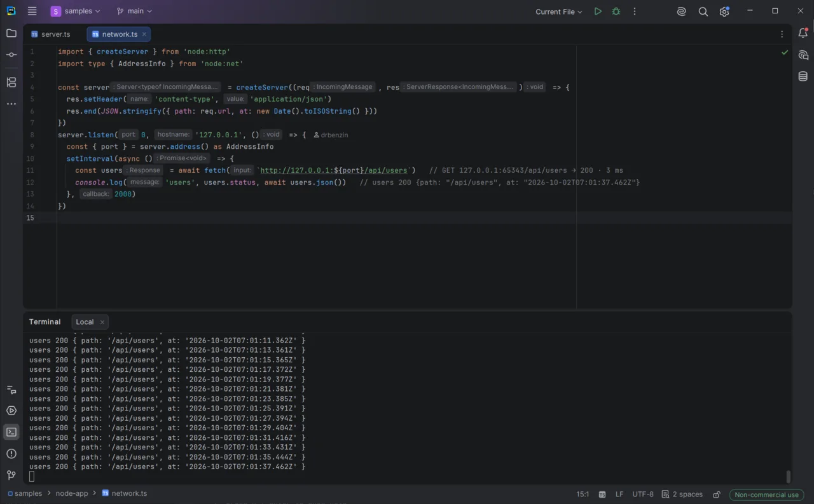This screenshot has height=504, width=814.
Task: Select terminal output line ending 01:37.462Z
Action: tap(167, 467)
